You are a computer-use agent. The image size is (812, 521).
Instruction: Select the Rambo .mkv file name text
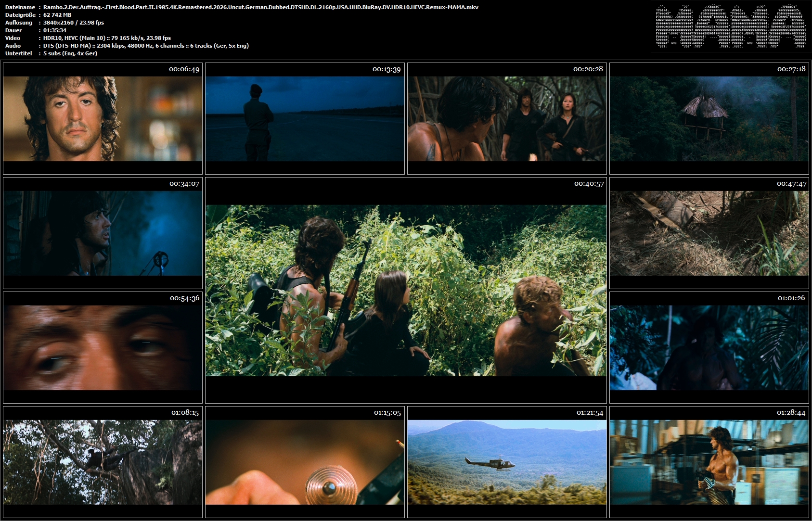click(261, 7)
